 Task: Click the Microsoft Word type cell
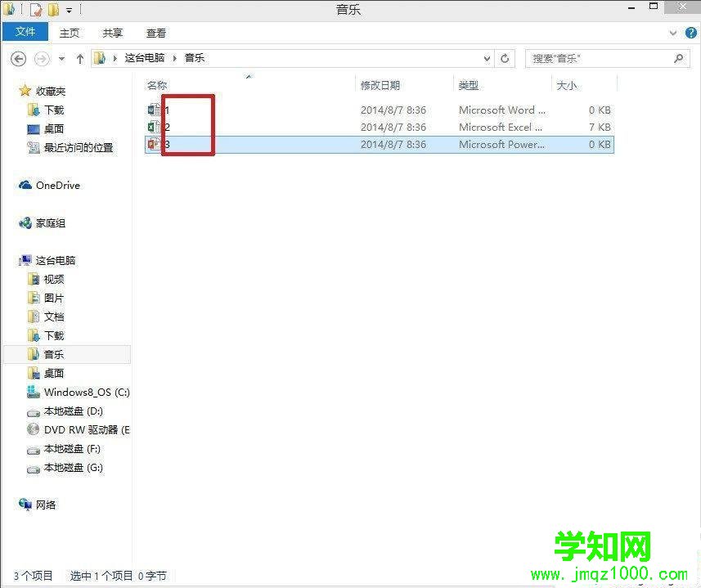pyautogui.click(x=501, y=110)
